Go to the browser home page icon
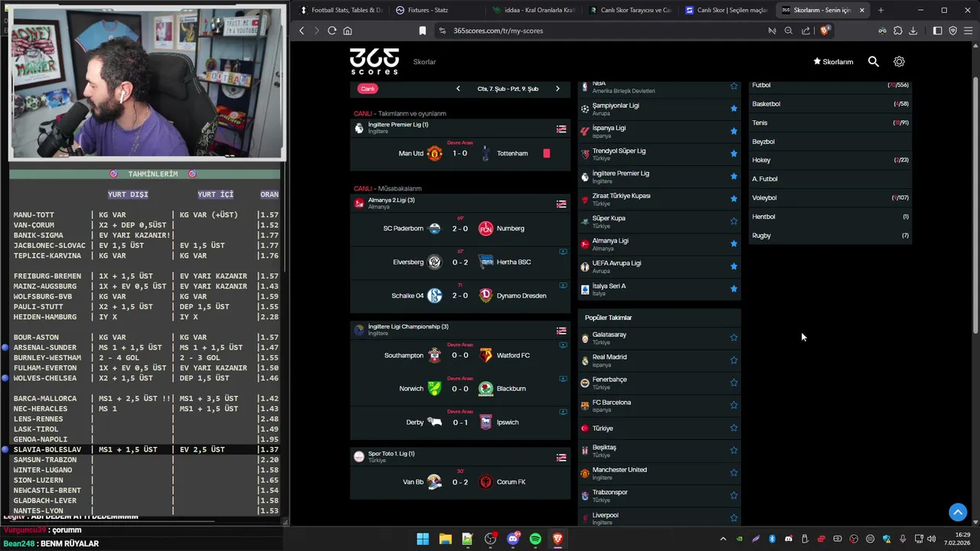Image resolution: width=980 pixels, height=551 pixels. click(x=348, y=31)
